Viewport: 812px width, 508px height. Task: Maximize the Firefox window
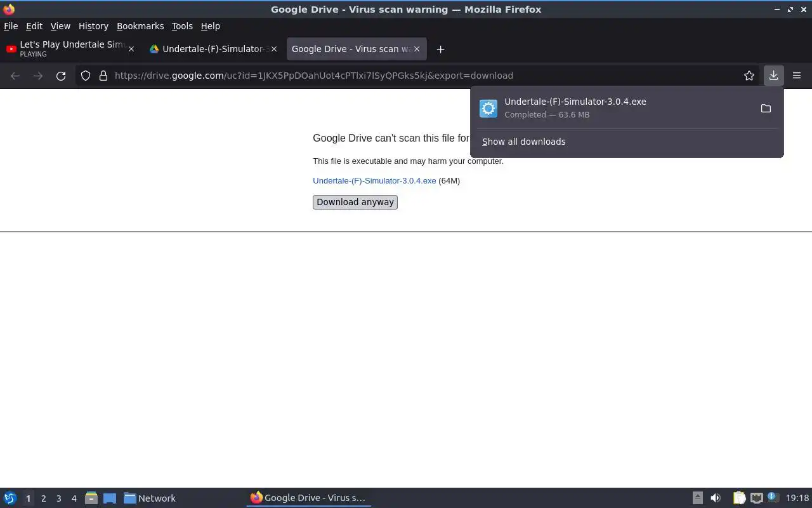point(790,10)
